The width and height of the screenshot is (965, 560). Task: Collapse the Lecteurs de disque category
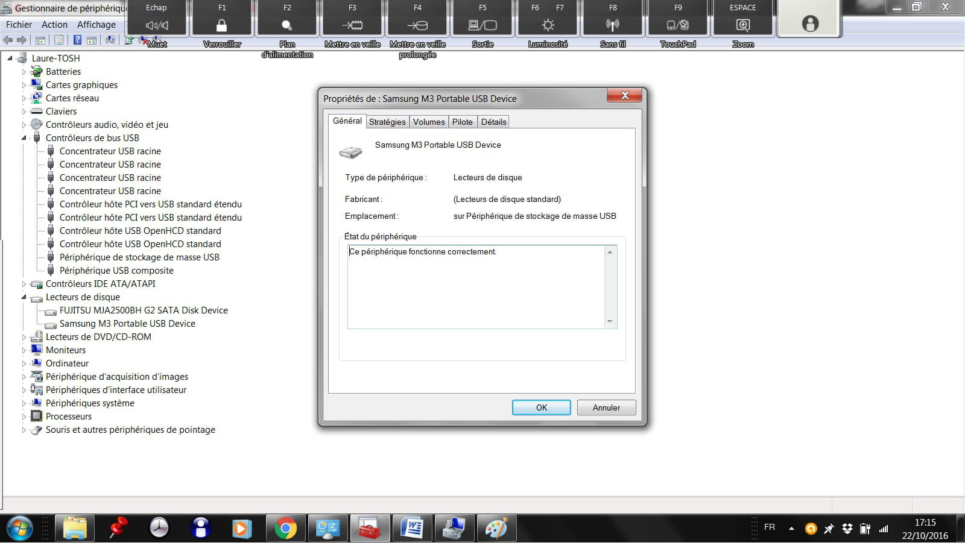coord(24,297)
